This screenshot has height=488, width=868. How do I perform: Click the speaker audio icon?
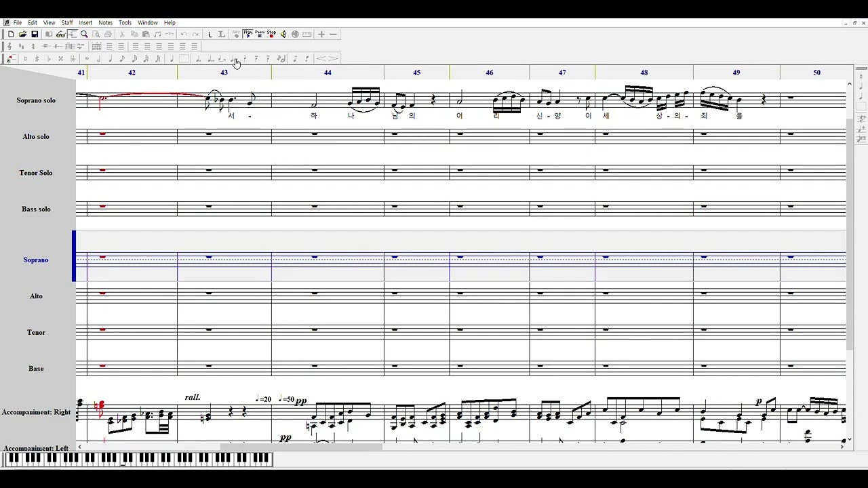click(x=283, y=34)
